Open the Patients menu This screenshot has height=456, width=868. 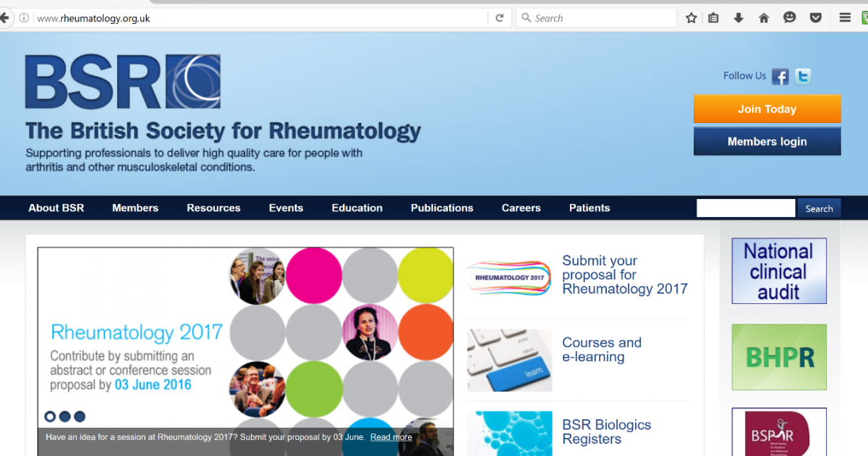(590, 208)
